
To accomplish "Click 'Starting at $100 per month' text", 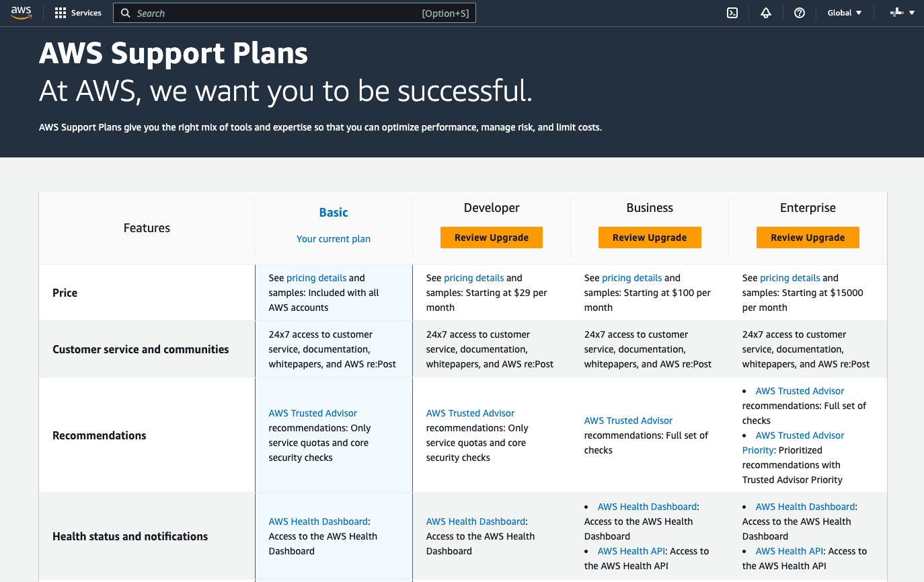I will pos(648,300).
